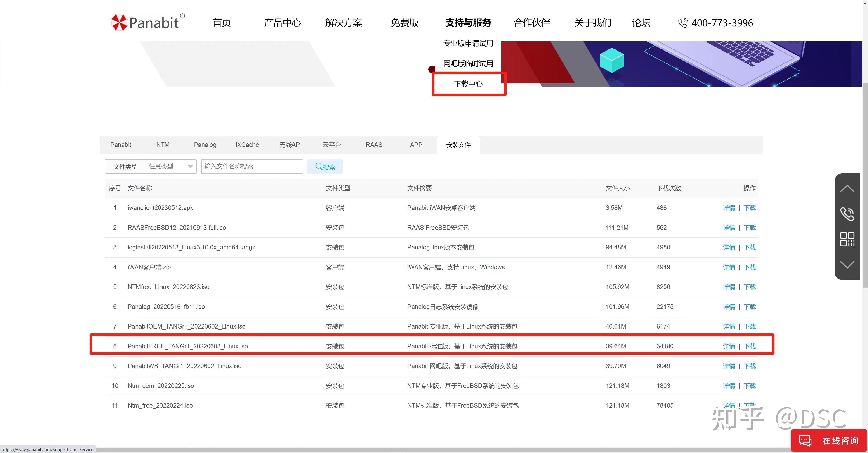Download PanabitFREE_TANGr1_20220602_Linux.iso via 下载 link
Viewport: 868px width, 453px height.
[749, 346]
